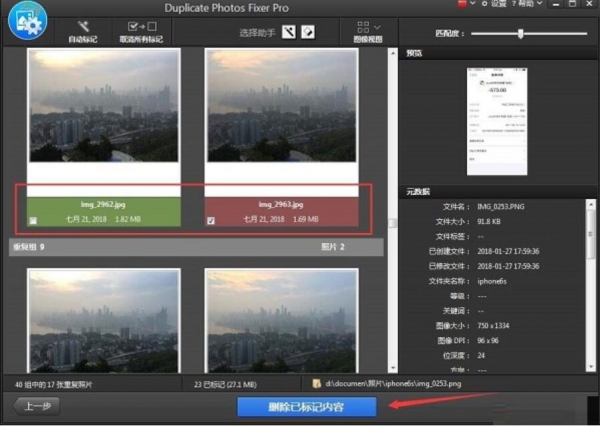This screenshot has width=600, height=426.
Task: Click the 自动标记 auto-mark wand icon
Action: coord(83,26)
